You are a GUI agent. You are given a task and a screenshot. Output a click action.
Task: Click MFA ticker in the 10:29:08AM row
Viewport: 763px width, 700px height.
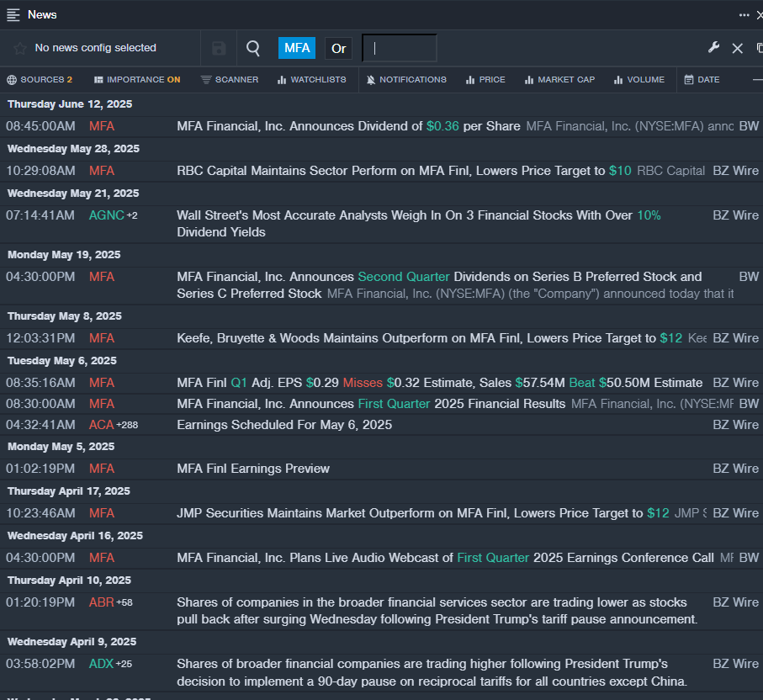point(102,172)
